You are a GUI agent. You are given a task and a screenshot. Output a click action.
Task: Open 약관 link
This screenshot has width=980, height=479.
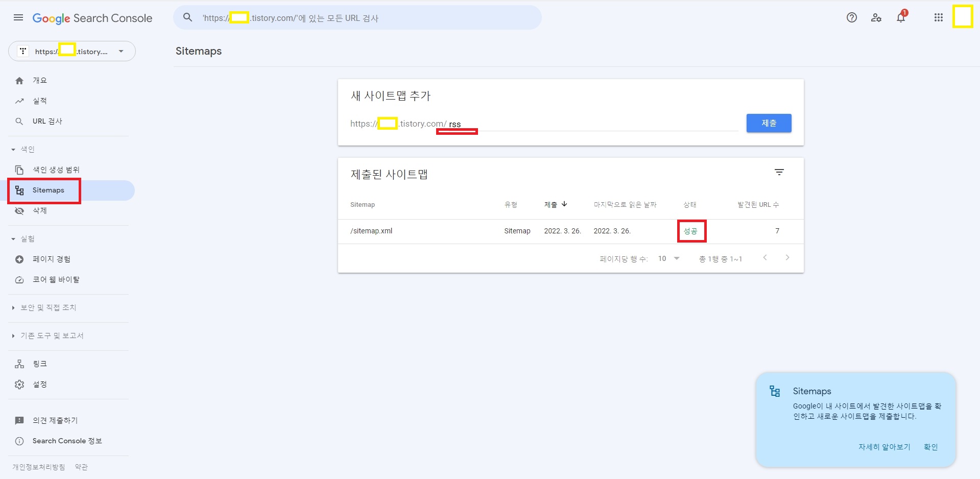pos(81,467)
